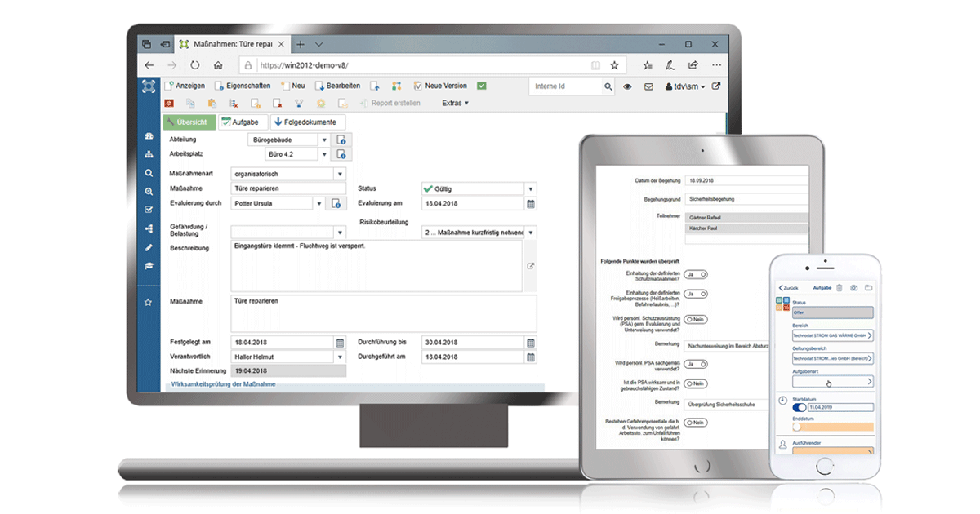Toggle Nein switch for Wird persönl. Schutzausrüstung
Screen dimensions: 980x514
point(697,319)
